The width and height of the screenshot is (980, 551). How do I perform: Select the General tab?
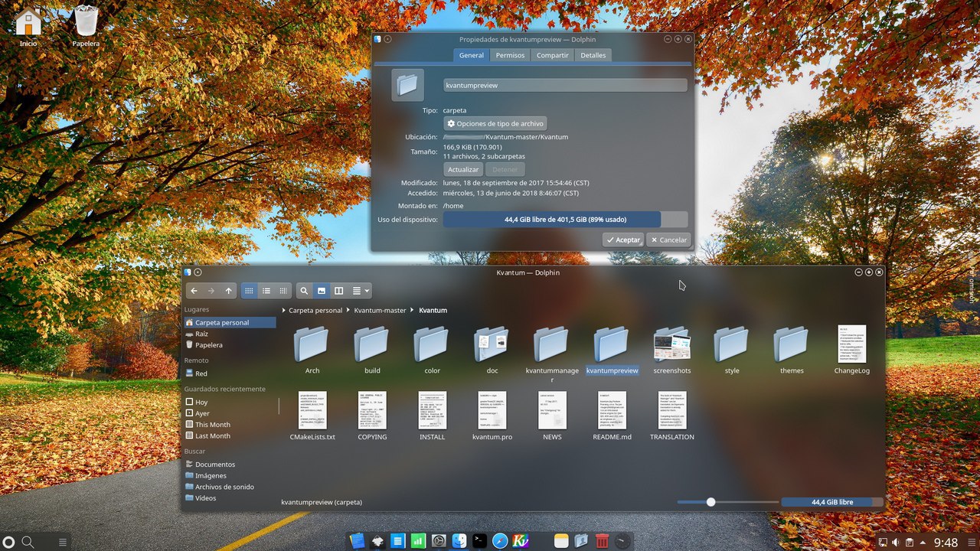[x=472, y=55]
